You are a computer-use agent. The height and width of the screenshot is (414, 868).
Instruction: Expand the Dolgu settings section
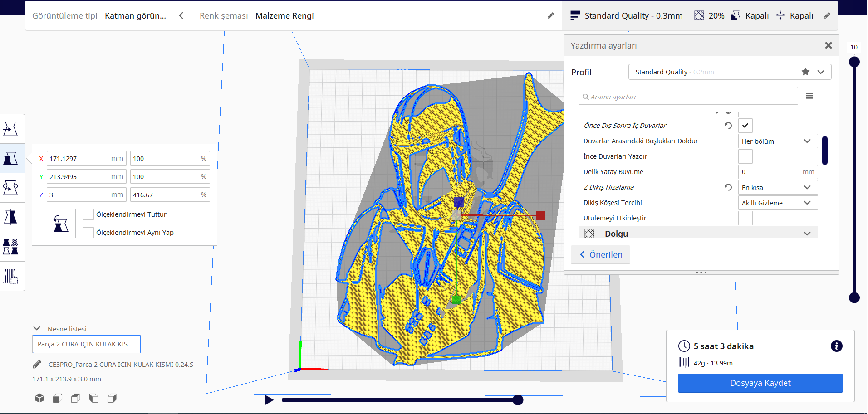point(698,233)
